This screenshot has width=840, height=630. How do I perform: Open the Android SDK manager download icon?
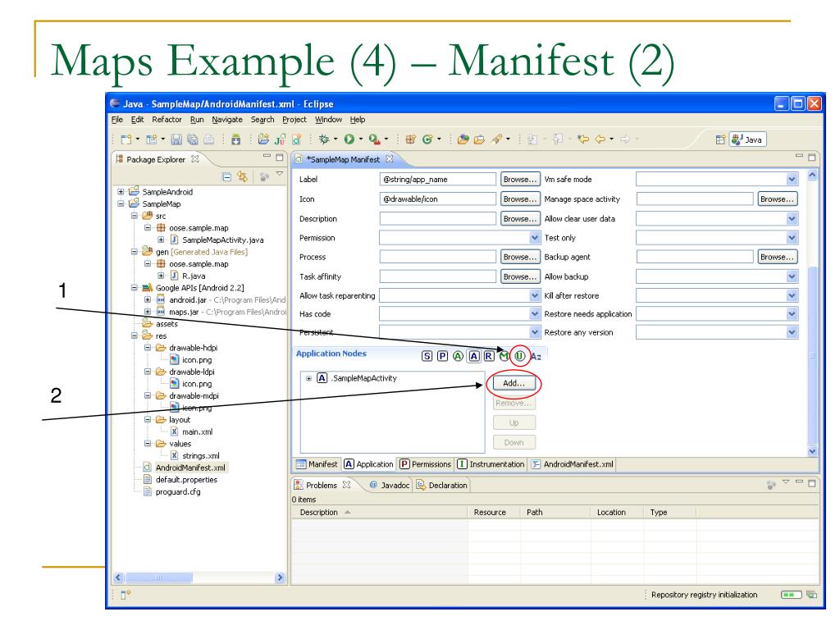(x=235, y=139)
